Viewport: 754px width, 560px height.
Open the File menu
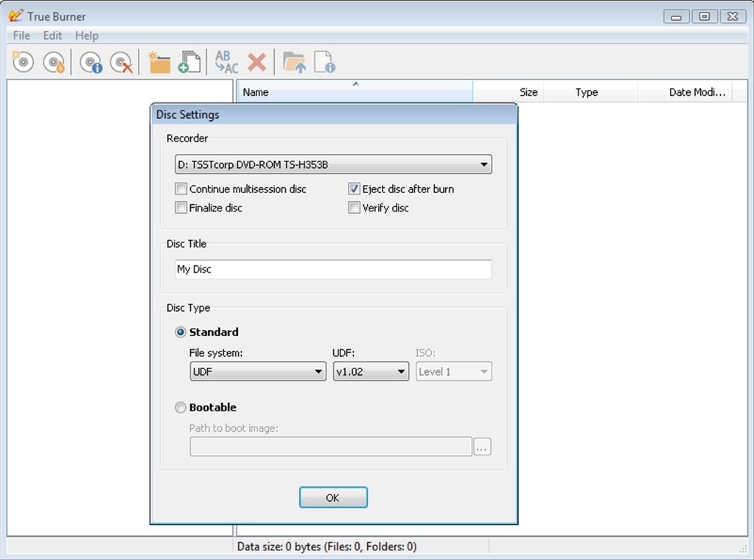point(21,35)
